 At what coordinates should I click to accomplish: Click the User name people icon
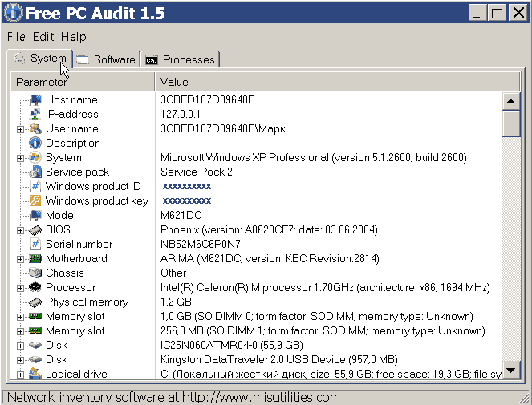35,128
